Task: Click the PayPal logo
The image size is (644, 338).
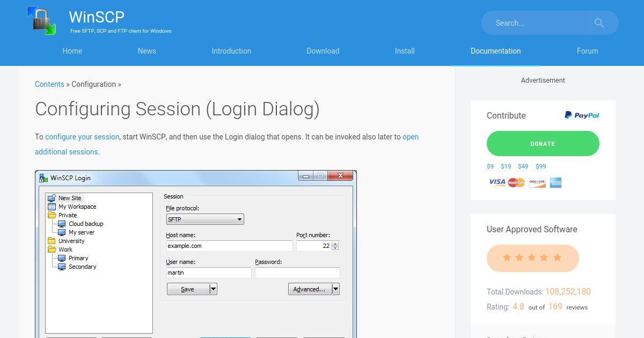Action: [582, 115]
